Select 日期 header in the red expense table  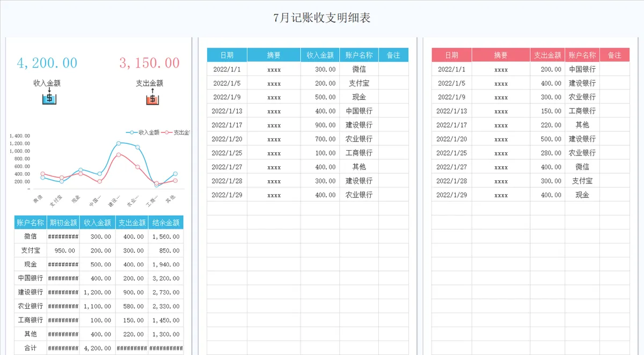point(452,55)
